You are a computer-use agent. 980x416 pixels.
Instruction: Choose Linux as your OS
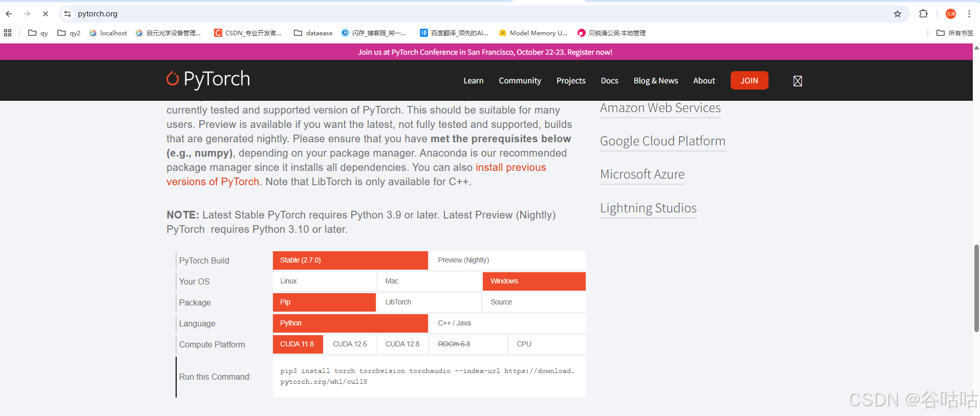coord(324,281)
